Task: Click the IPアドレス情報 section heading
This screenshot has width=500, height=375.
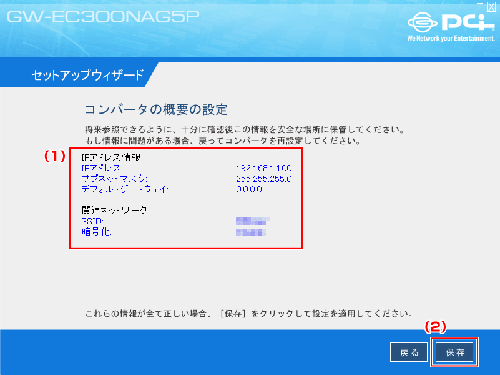Action: [111, 157]
